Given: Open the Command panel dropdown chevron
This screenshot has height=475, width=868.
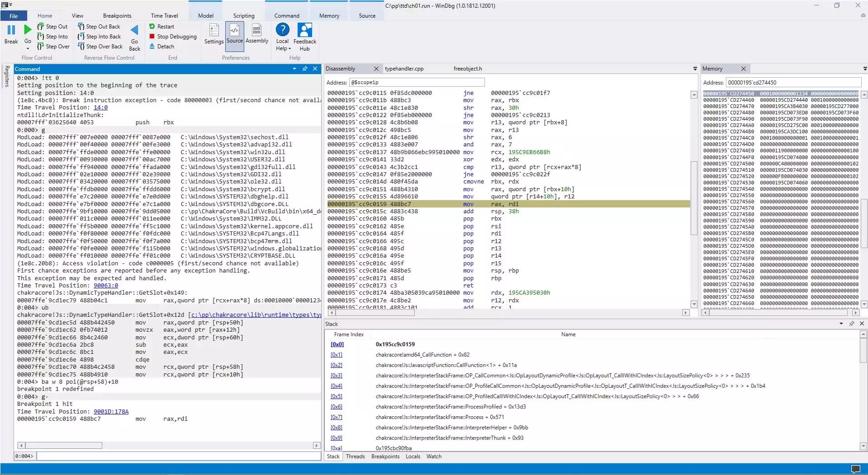Looking at the screenshot, I should (295, 69).
